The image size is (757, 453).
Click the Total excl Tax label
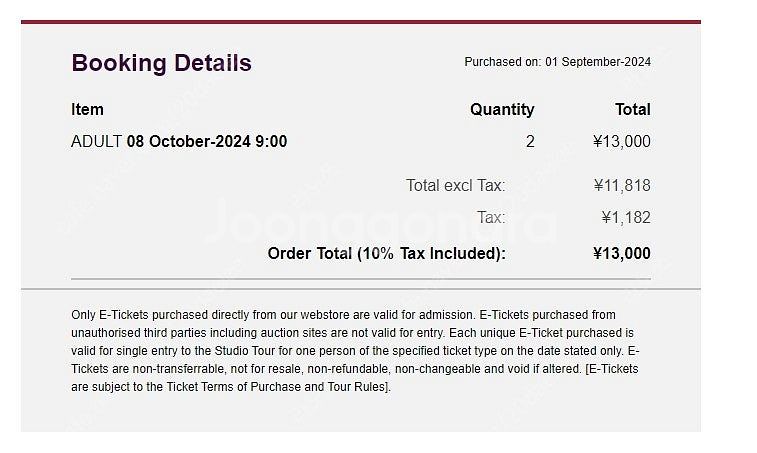pos(455,185)
